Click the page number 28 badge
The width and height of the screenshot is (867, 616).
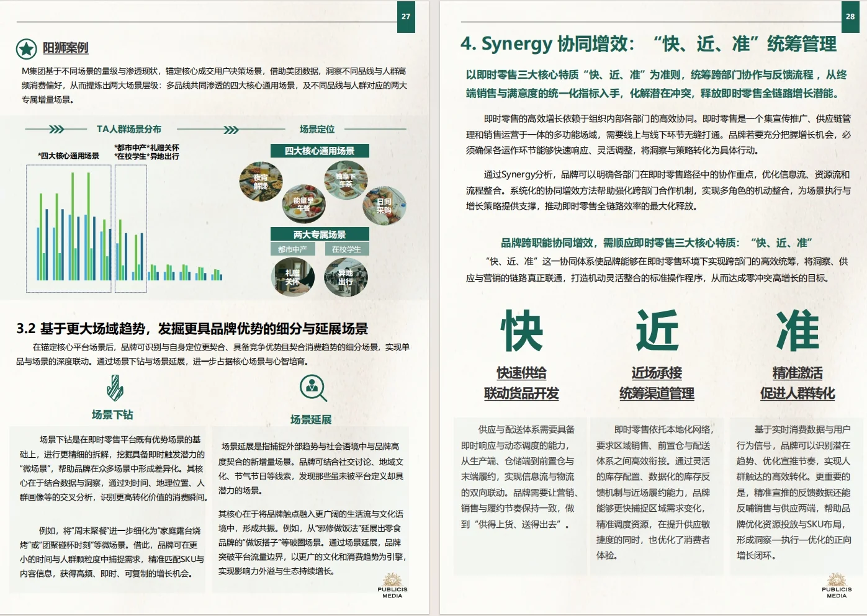(850, 17)
